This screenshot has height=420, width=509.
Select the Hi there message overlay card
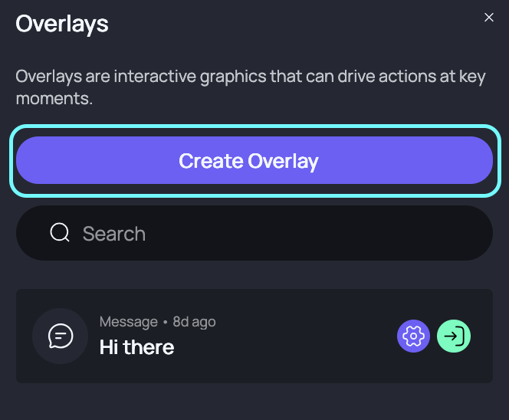(254, 336)
